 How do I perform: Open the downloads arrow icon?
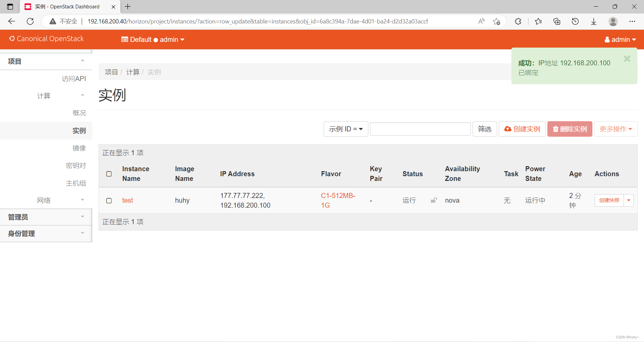click(x=594, y=21)
